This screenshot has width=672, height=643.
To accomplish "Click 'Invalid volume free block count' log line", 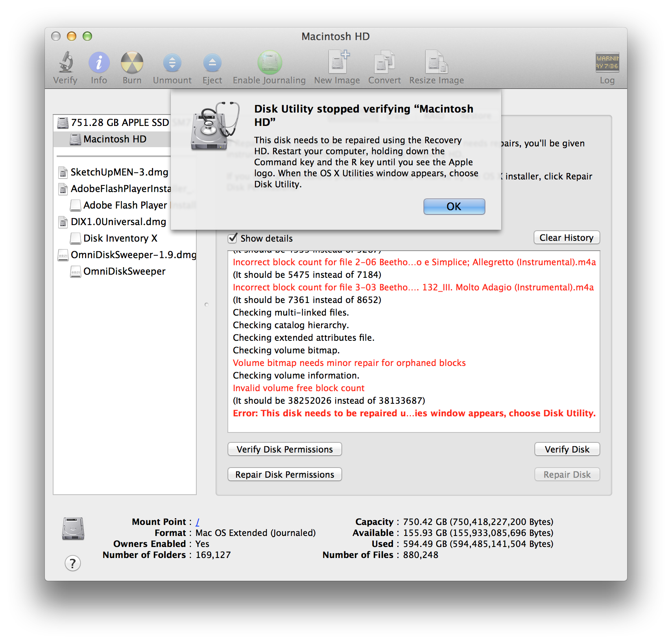I will pyautogui.click(x=299, y=388).
